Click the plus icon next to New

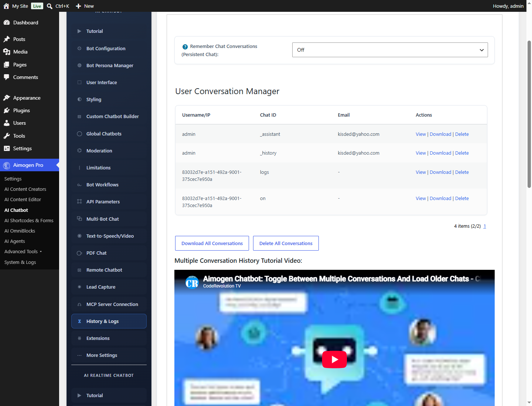tap(78, 6)
